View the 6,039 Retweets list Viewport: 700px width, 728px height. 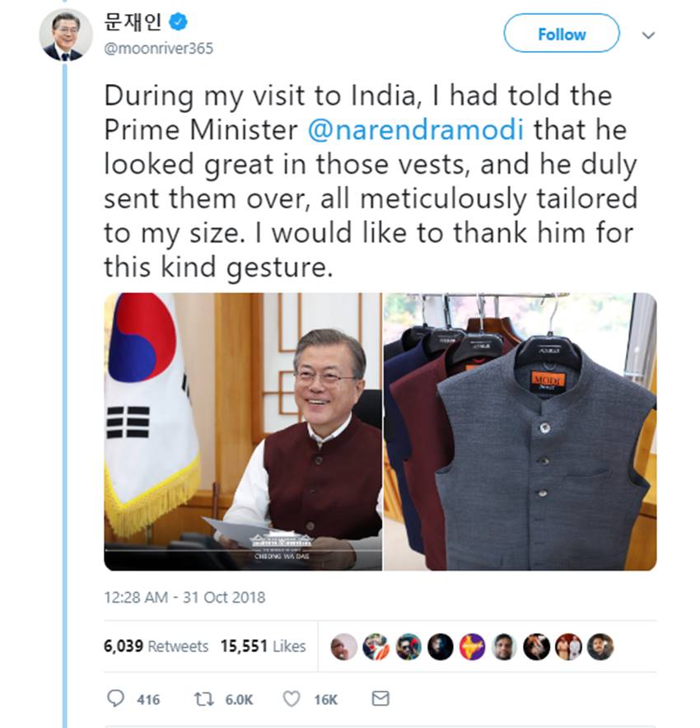coord(156,646)
